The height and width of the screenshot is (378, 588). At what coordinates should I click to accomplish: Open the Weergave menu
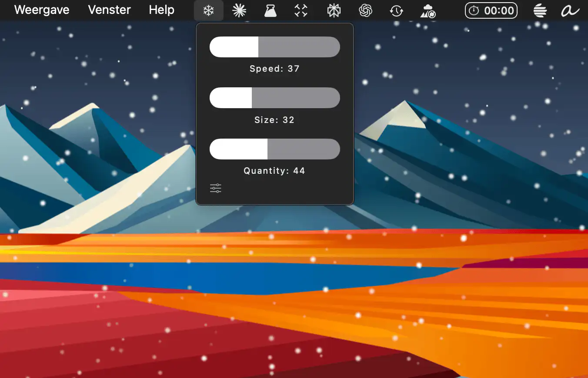click(x=42, y=10)
